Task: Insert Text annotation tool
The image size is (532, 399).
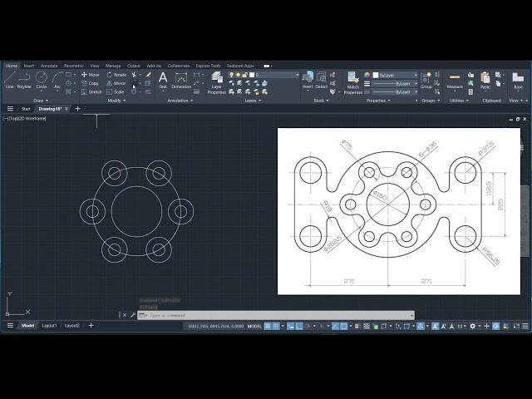Action: (163, 80)
